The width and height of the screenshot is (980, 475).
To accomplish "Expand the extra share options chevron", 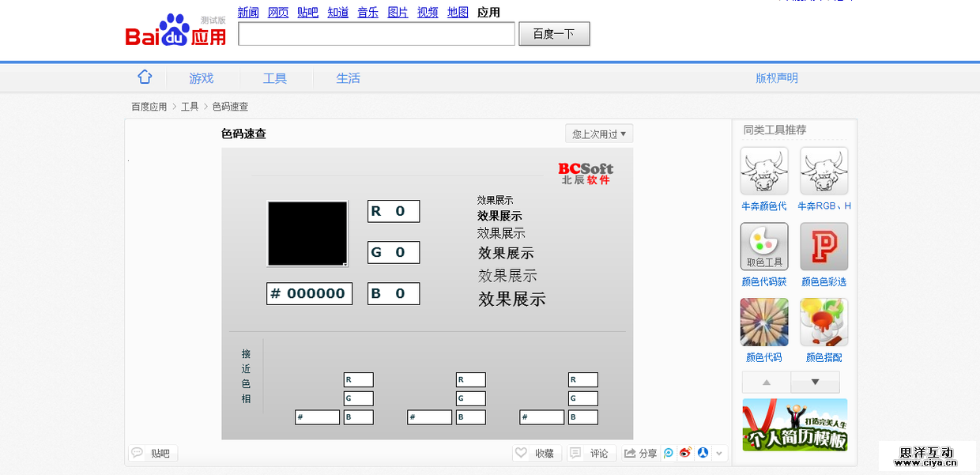I will click(x=719, y=453).
